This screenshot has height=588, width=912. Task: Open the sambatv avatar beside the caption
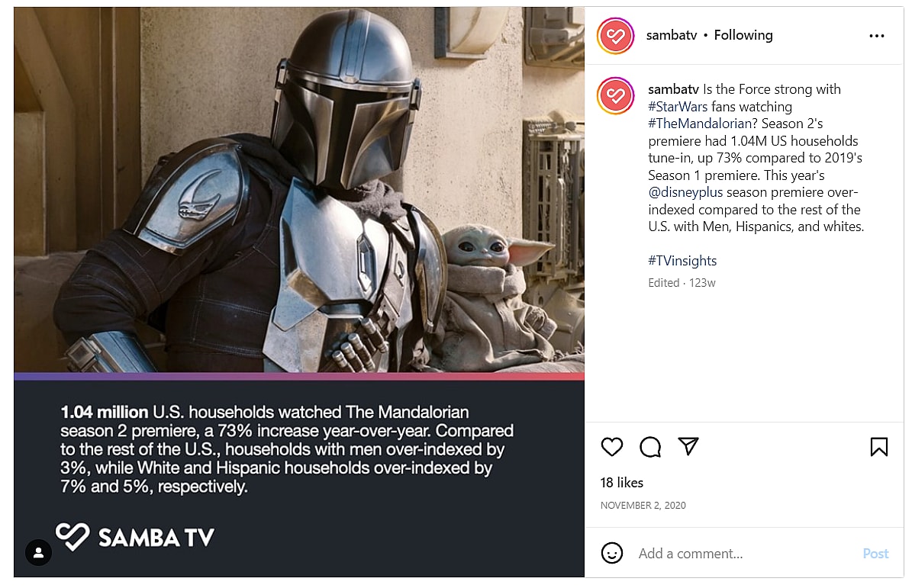615,95
